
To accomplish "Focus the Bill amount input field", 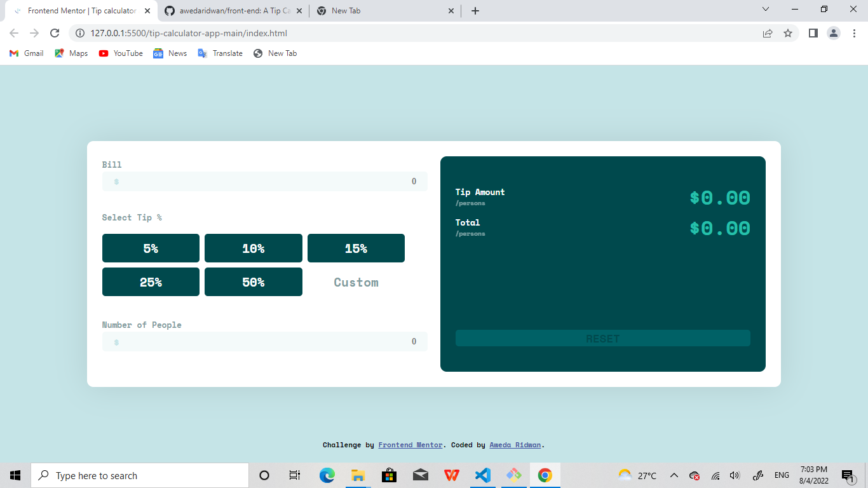I will (265, 181).
